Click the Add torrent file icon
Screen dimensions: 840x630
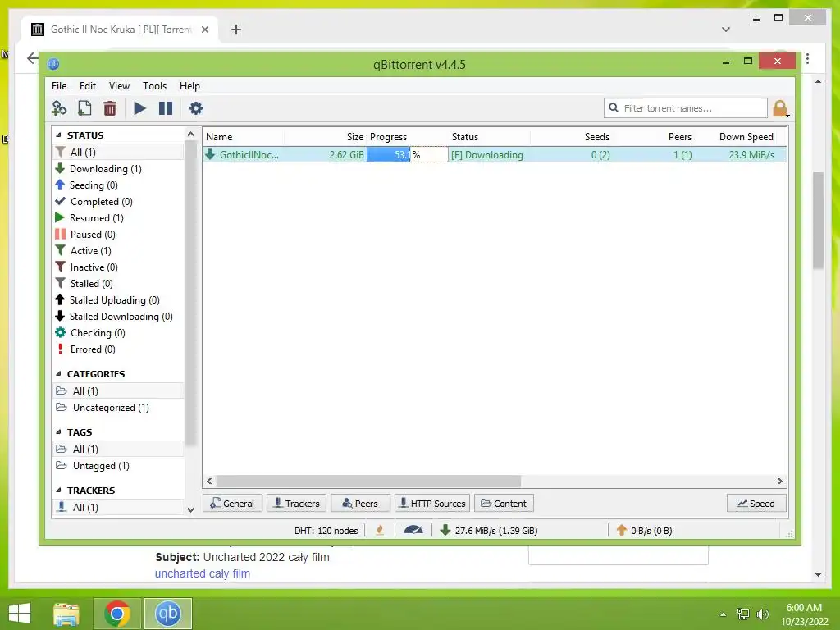pyautogui.click(x=84, y=108)
